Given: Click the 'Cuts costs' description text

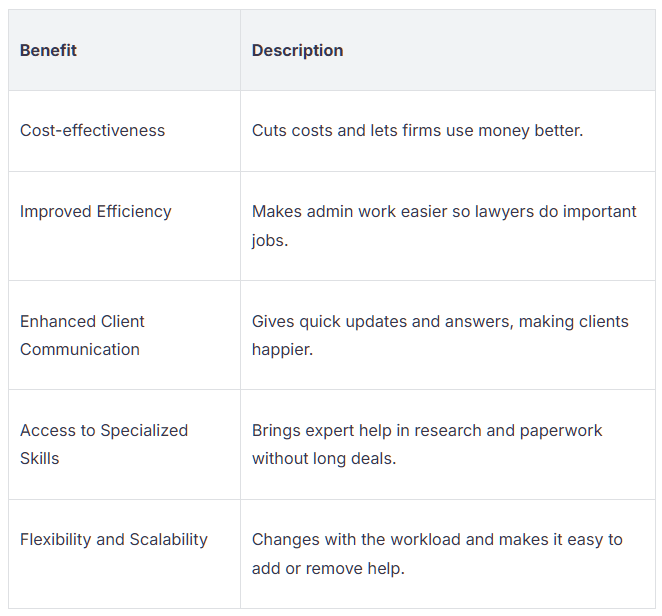Looking at the screenshot, I should (x=417, y=130).
